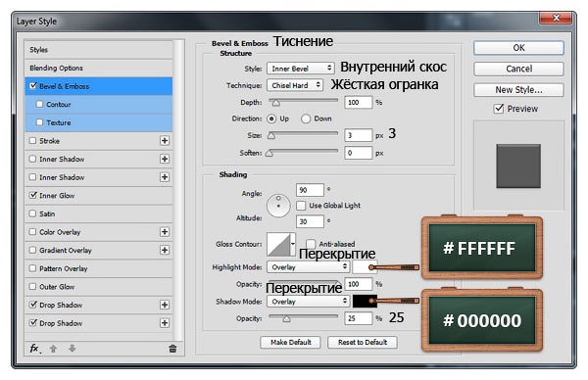Click the shadow opacity slider handle
This screenshot has height=380, width=588.
(286, 318)
